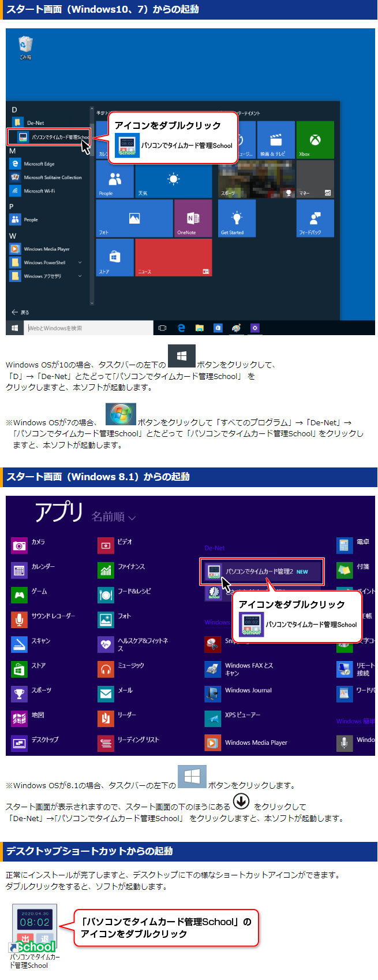This screenshot has width=378, height=980.
Task: Open the ゲーム app
Action: pos(30,595)
